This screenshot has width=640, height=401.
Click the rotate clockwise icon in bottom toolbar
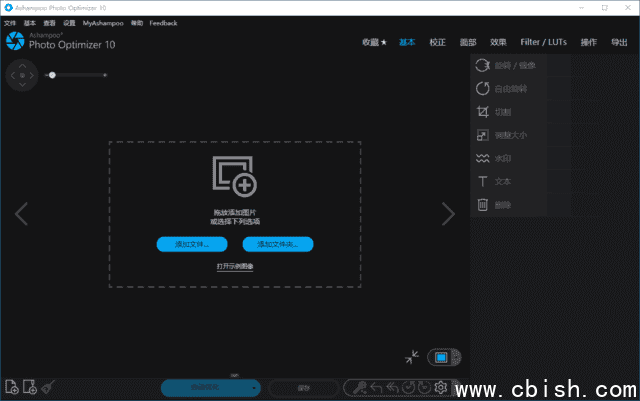424,387
